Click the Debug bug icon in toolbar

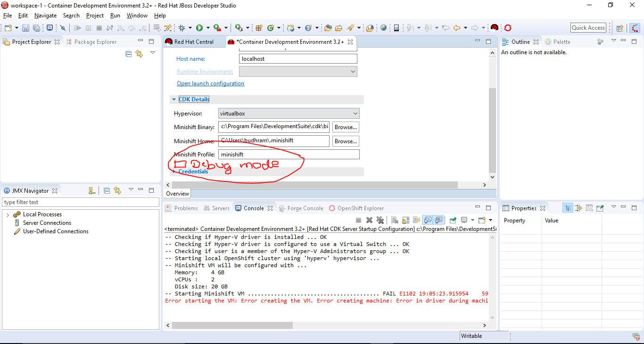[x=182, y=28]
